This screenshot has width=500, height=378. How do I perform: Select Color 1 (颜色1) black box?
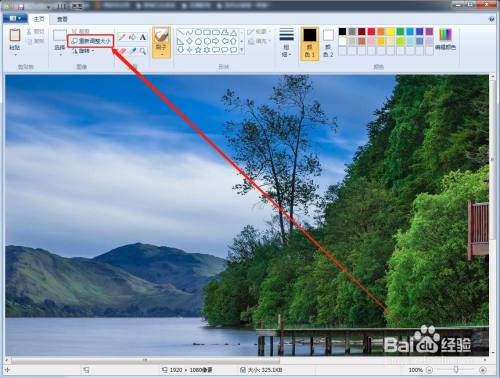pos(310,43)
